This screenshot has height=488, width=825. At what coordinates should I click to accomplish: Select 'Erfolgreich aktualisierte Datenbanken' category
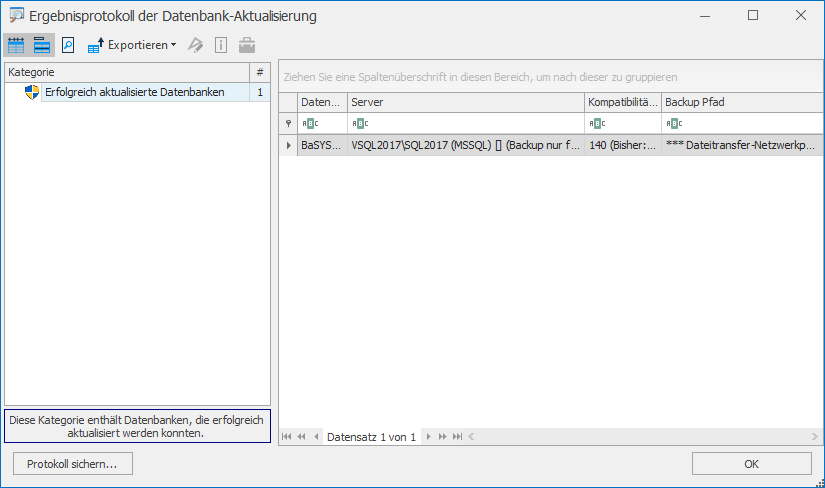click(x=134, y=92)
